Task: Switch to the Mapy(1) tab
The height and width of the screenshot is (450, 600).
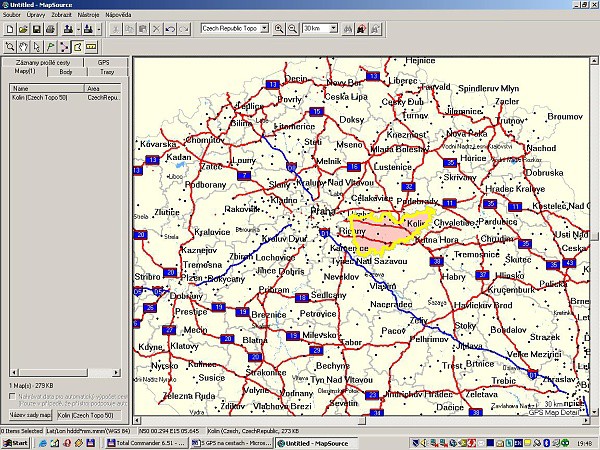Action: pos(25,72)
